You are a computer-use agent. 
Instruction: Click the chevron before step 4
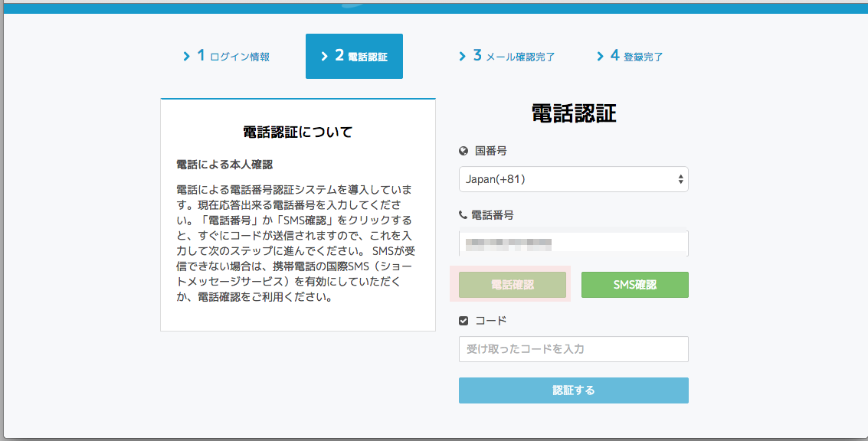point(600,56)
